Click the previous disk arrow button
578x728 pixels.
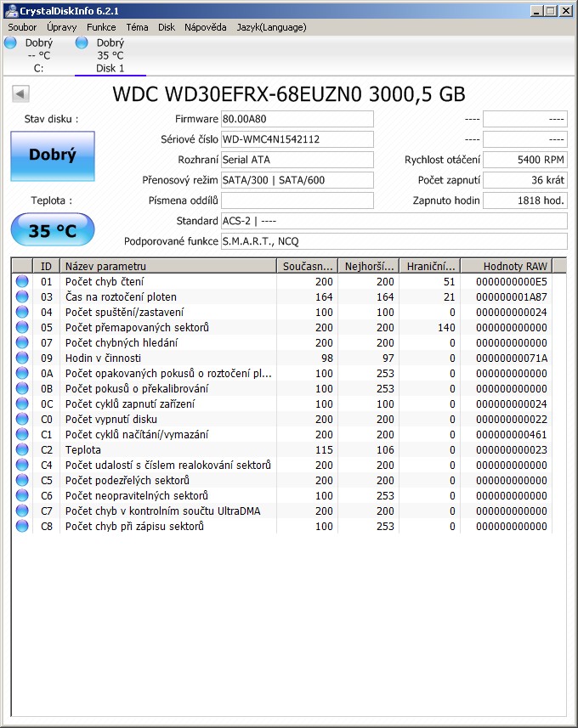pos(20,93)
